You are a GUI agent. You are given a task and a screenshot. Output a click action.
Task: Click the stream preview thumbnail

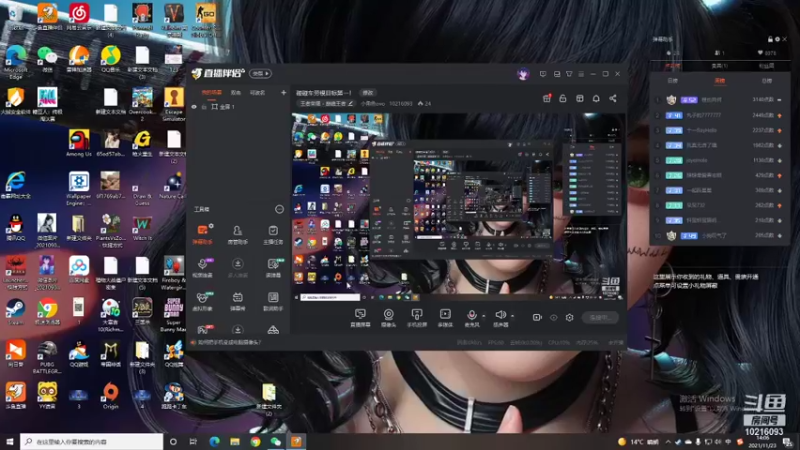point(458,207)
